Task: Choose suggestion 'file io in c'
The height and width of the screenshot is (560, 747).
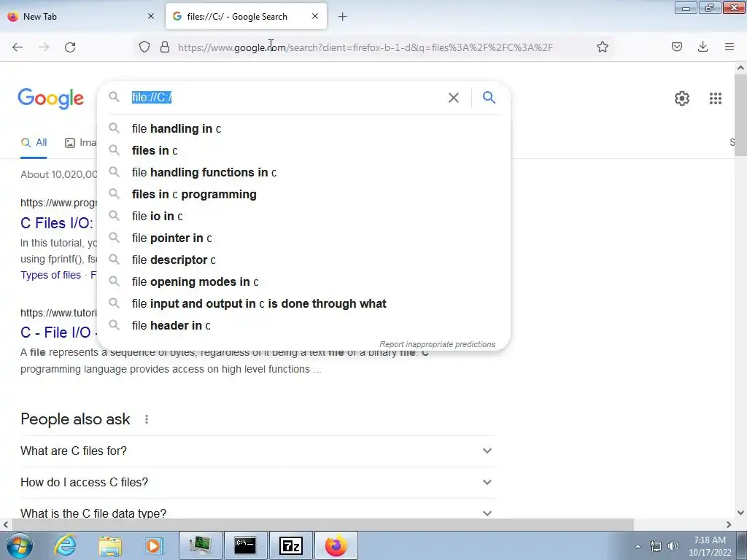Action: pyautogui.click(x=303, y=216)
